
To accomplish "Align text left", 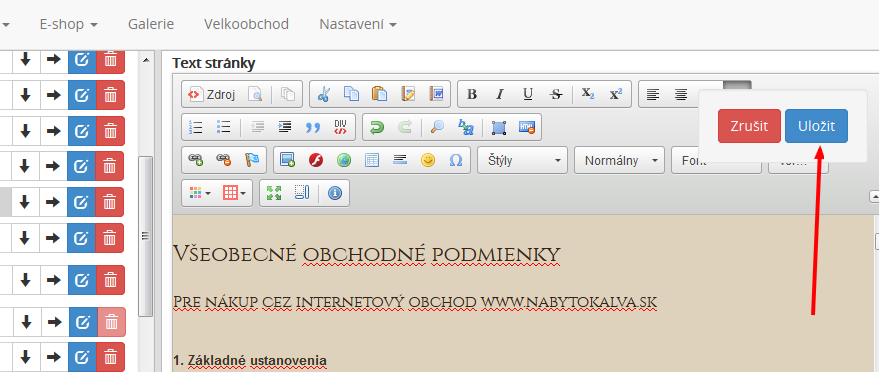I will [653, 94].
